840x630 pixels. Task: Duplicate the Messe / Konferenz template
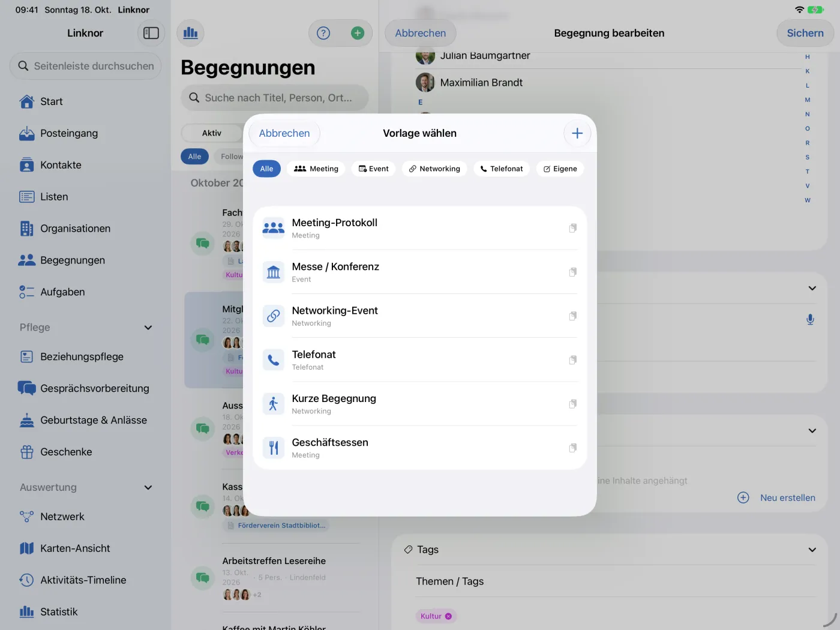point(573,272)
